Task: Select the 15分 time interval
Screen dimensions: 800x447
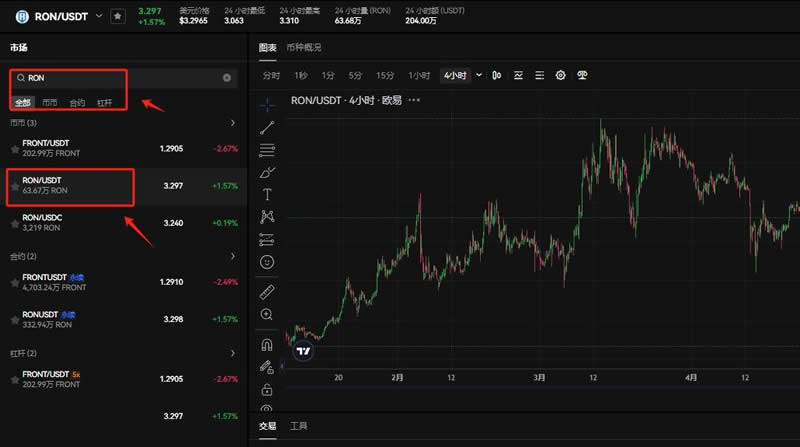Action: [385, 75]
